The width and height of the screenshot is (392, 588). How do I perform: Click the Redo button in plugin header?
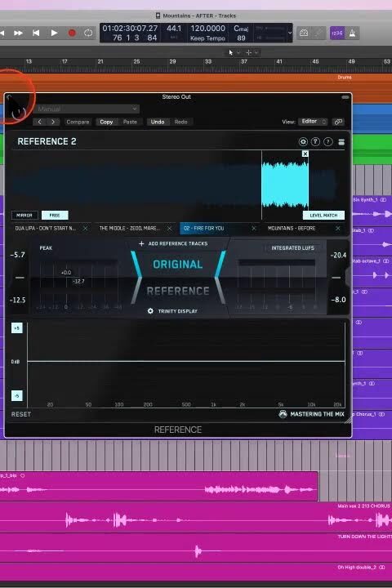pyautogui.click(x=180, y=122)
